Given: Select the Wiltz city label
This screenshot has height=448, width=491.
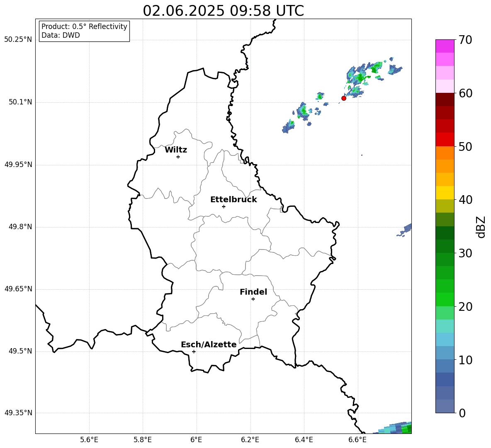Looking at the screenshot, I should point(176,150).
